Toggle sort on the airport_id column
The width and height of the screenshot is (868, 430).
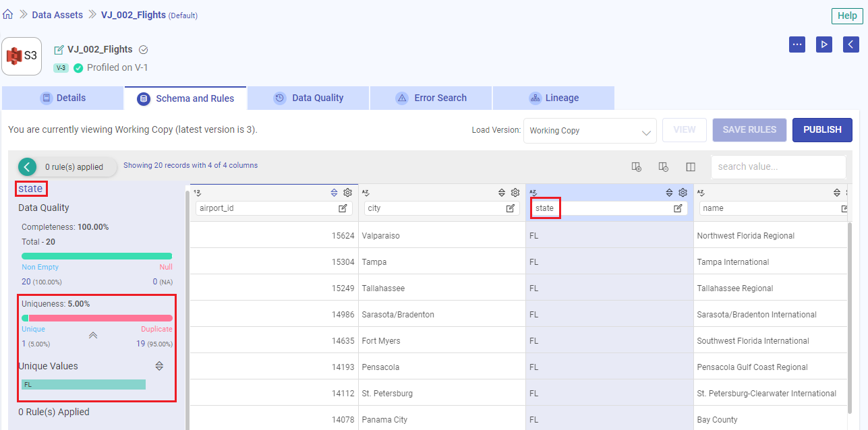[x=335, y=193]
